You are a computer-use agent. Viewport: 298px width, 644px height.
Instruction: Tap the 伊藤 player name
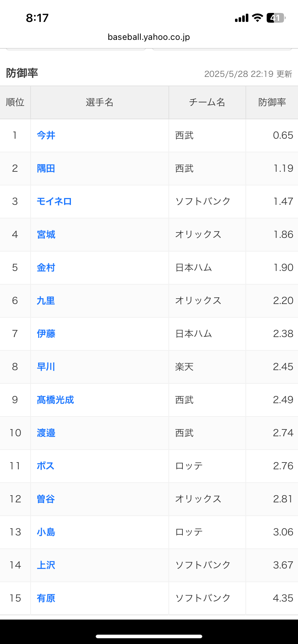point(46,334)
